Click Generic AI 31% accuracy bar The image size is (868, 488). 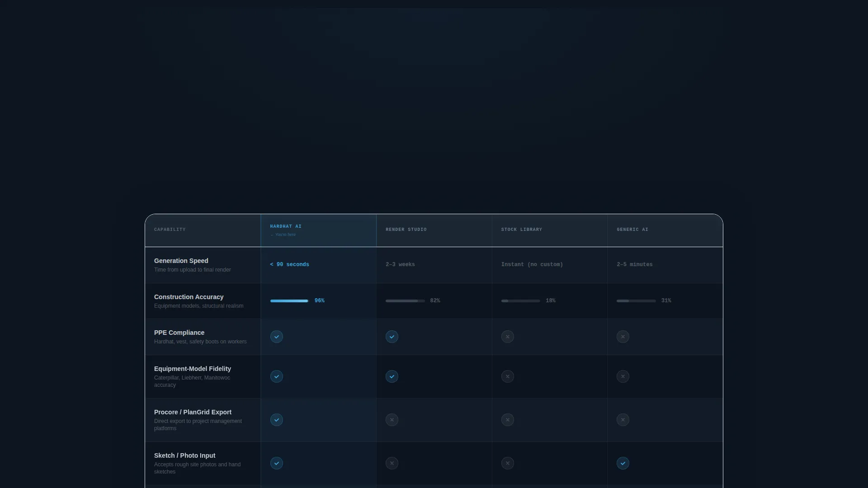tap(636, 301)
